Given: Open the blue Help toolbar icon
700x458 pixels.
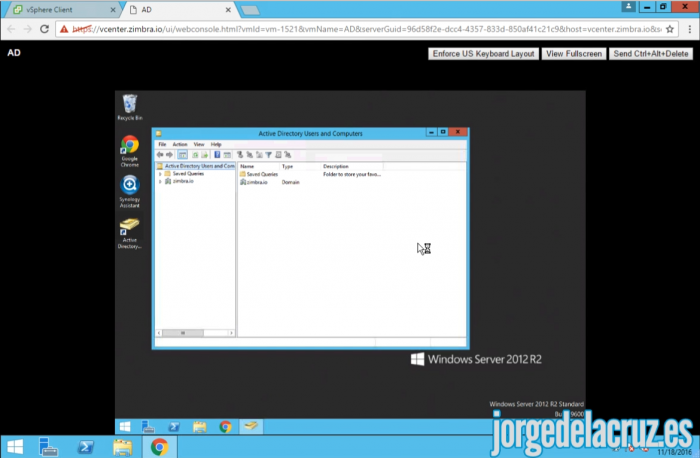Looking at the screenshot, I should (217, 155).
